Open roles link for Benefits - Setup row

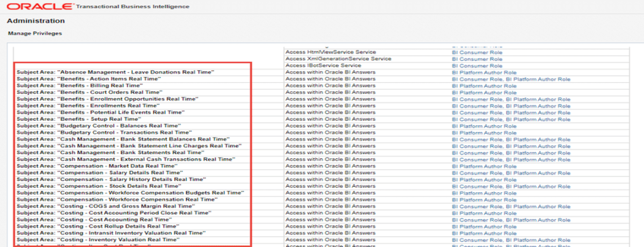click(x=511, y=119)
